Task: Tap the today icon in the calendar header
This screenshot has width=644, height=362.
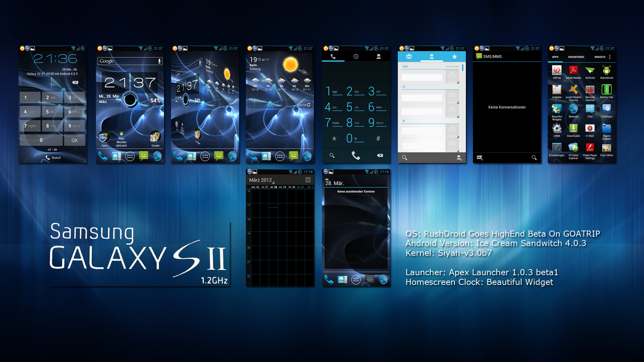Action: point(308,180)
